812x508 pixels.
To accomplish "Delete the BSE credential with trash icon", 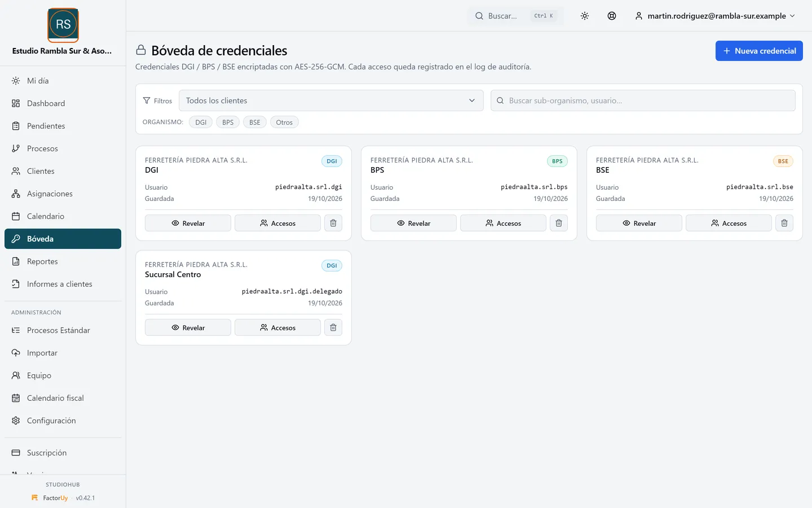I will (784, 223).
